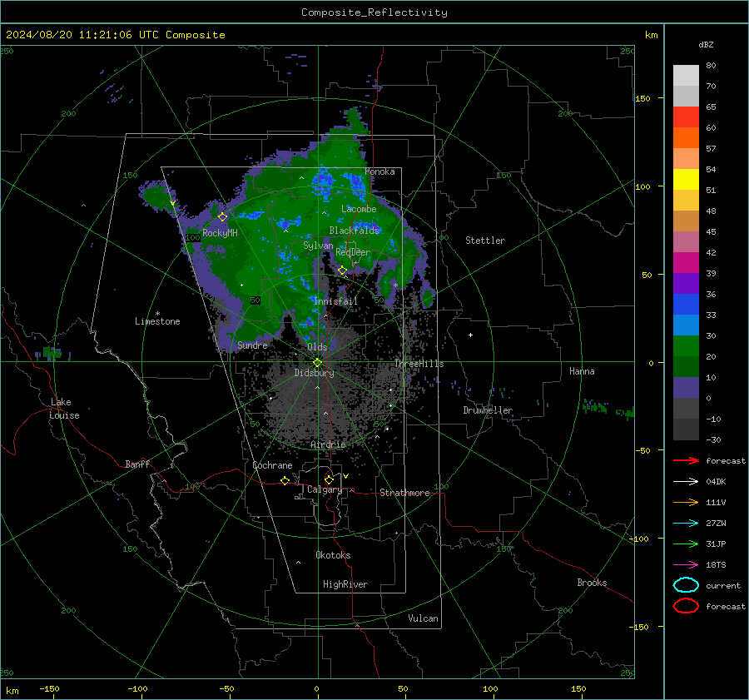Click yellow diamond marker above Calgary
The height and width of the screenshot is (700, 749).
pos(329,479)
